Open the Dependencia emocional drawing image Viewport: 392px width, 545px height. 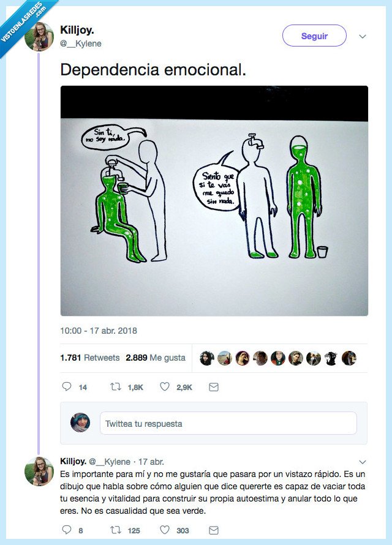[x=214, y=201]
